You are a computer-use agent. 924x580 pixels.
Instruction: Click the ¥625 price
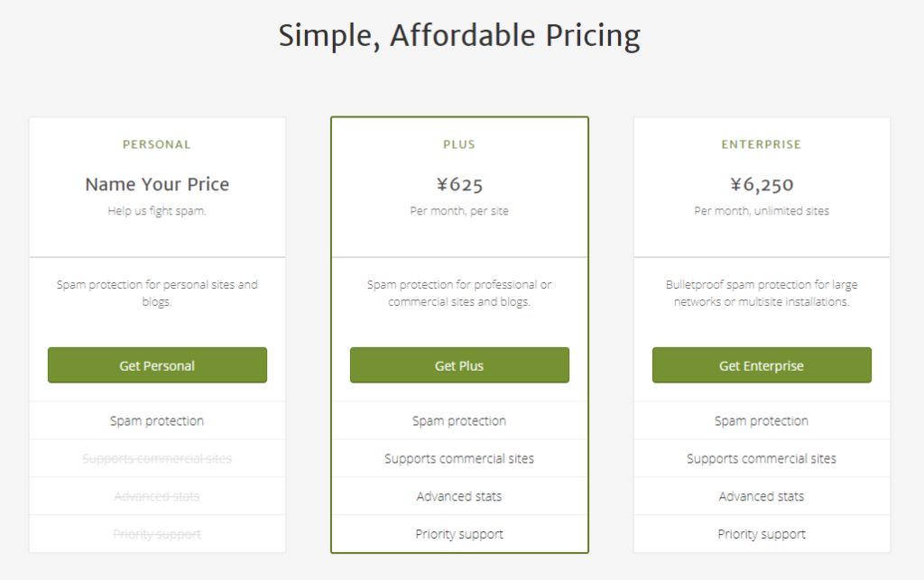click(459, 185)
